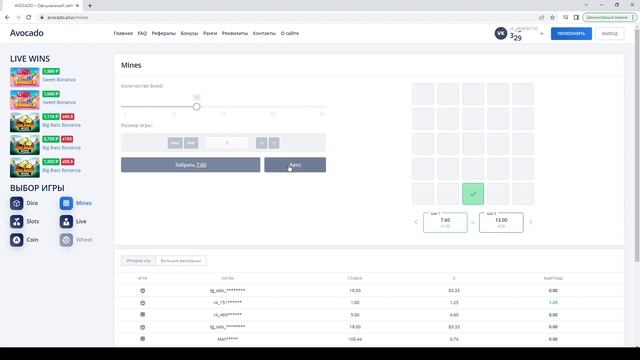
Task: Click the green checked mine tile
Action: click(473, 194)
